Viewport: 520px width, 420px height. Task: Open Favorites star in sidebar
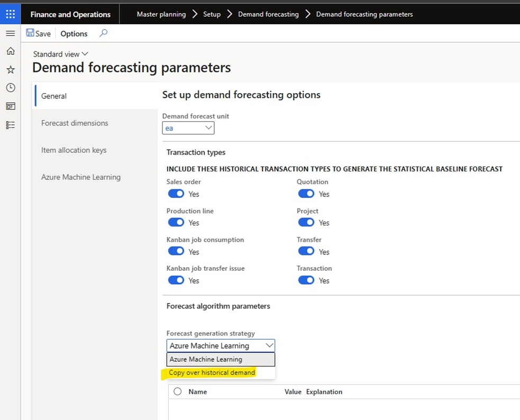pyautogui.click(x=11, y=70)
